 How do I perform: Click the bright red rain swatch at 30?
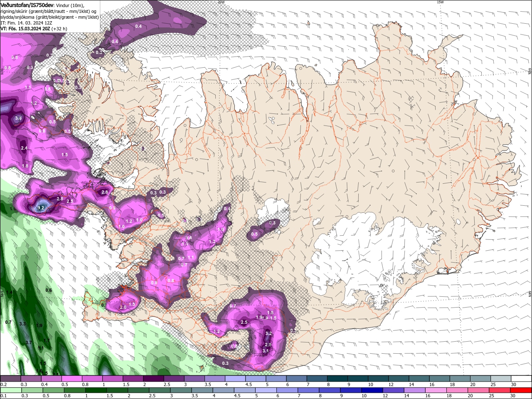pos(520,390)
